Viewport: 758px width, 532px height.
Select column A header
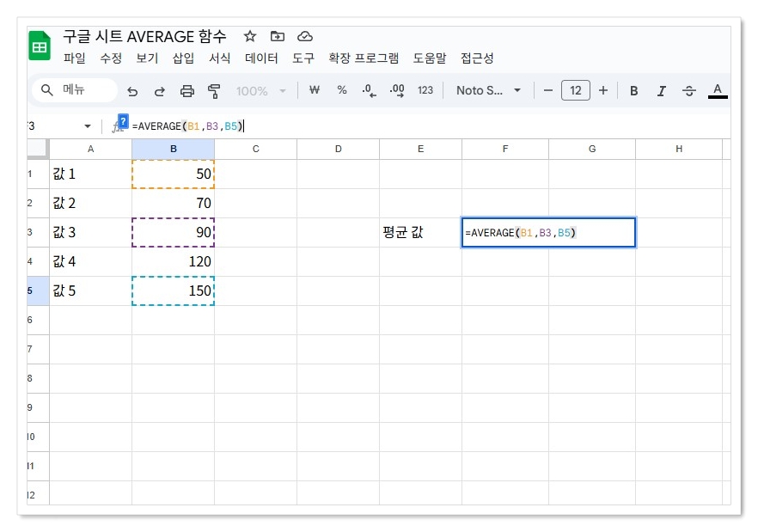(90, 149)
